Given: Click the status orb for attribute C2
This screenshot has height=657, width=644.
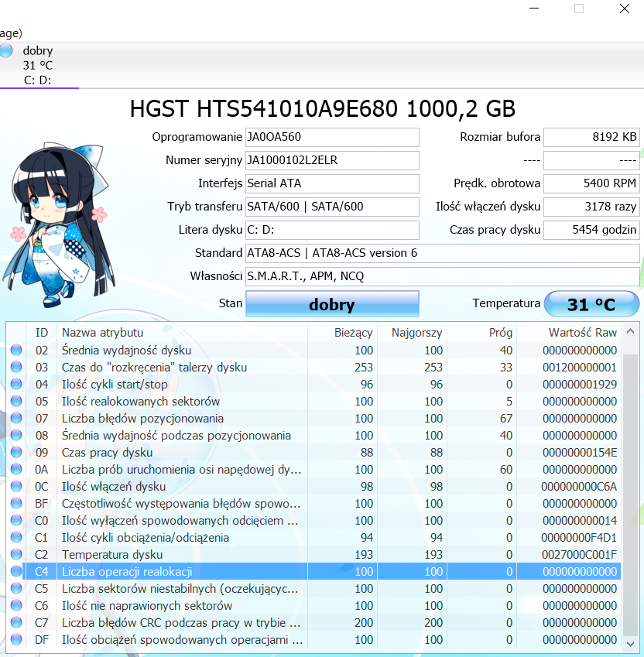Looking at the screenshot, I should (16, 554).
